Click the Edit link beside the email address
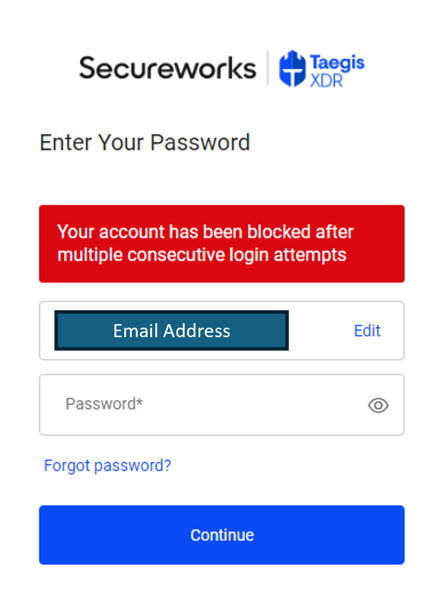The width and height of the screenshot is (448, 610). tap(367, 331)
